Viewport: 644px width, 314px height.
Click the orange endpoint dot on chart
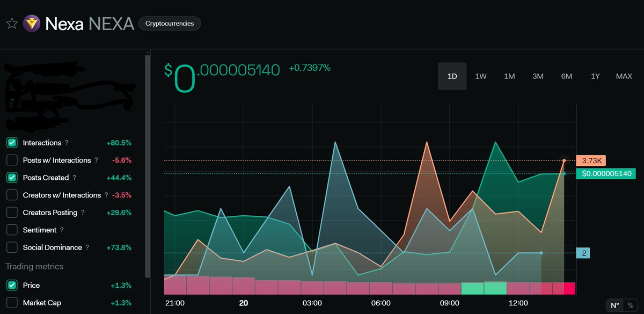coord(564,160)
